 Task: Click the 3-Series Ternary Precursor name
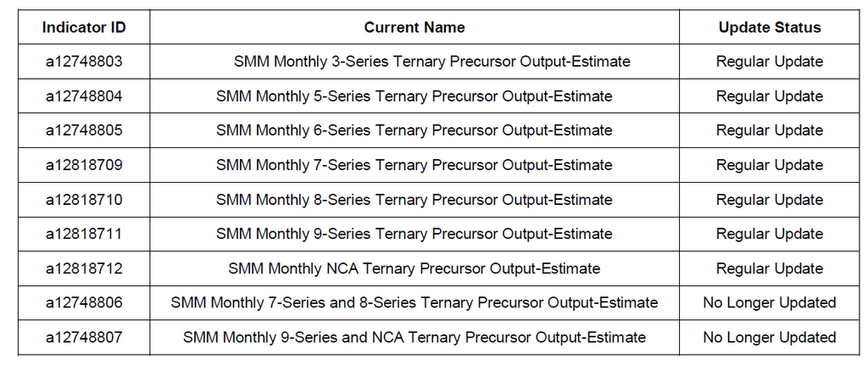pyautogui.click(x=432, y=62)
